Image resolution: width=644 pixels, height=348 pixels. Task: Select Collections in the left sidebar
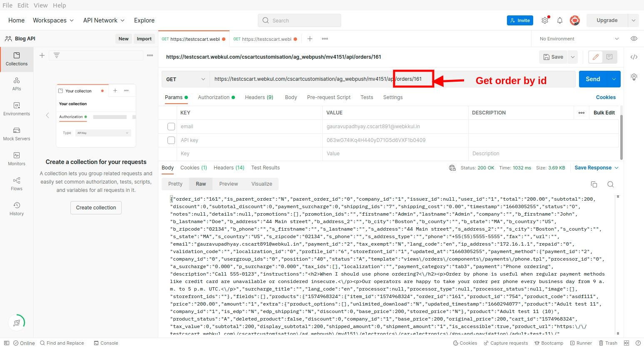(x=17, y=59)
